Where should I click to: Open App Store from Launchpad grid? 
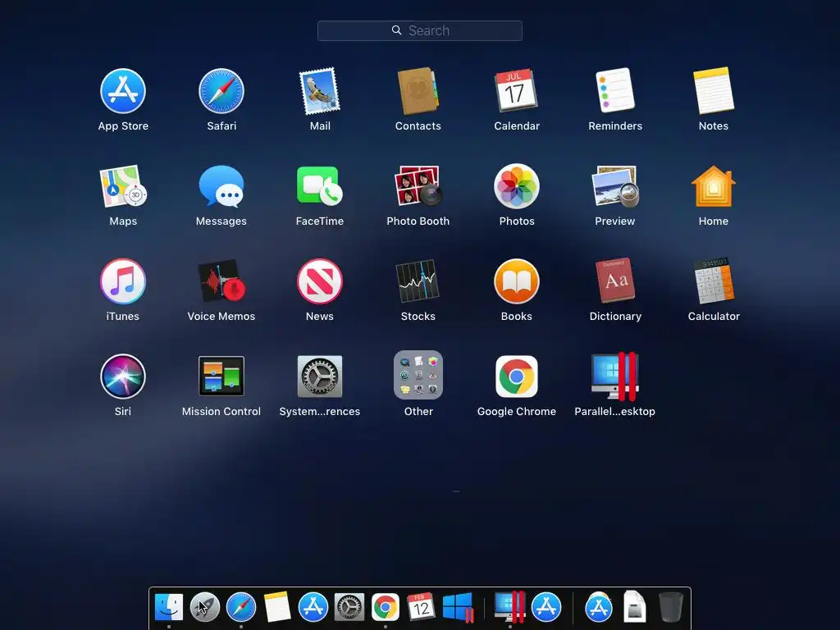(x=123, y=91)
